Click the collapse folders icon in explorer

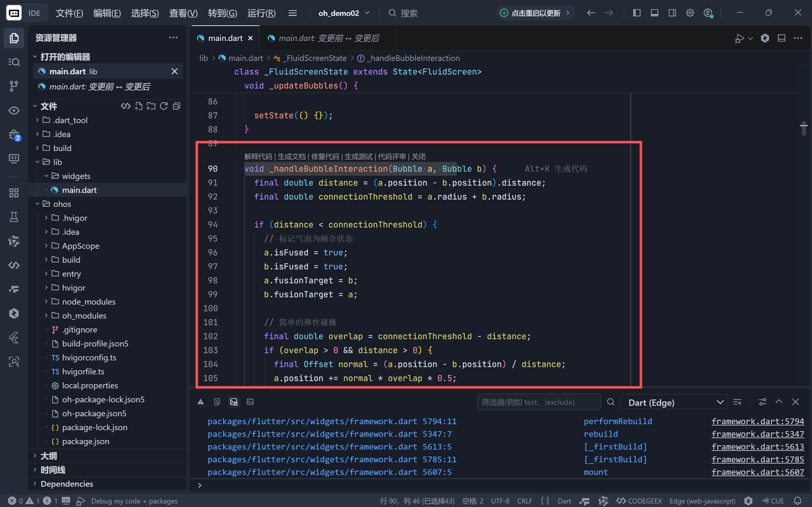click(x=176, y=106)
